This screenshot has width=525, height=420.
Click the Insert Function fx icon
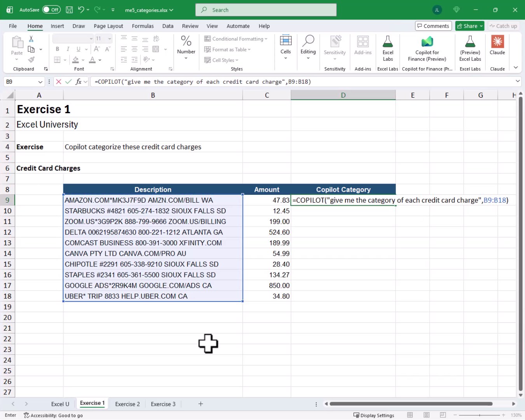[x=79, y=82]
